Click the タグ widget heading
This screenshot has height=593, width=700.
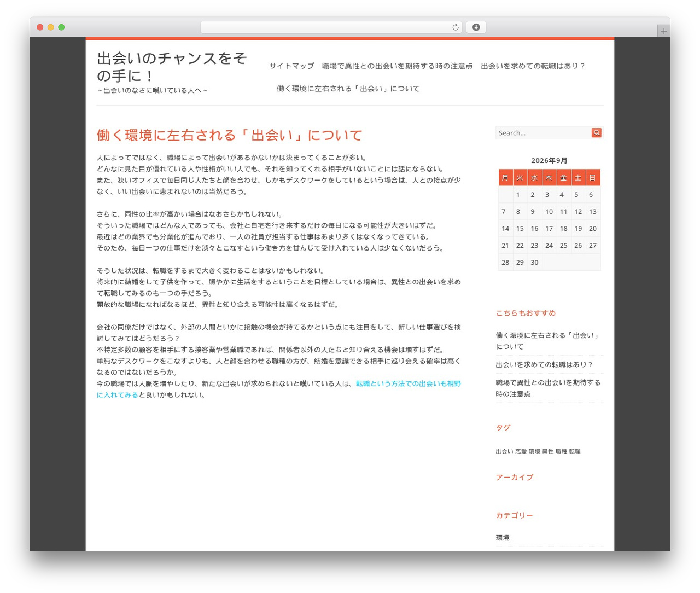click(x=503, y=427)
